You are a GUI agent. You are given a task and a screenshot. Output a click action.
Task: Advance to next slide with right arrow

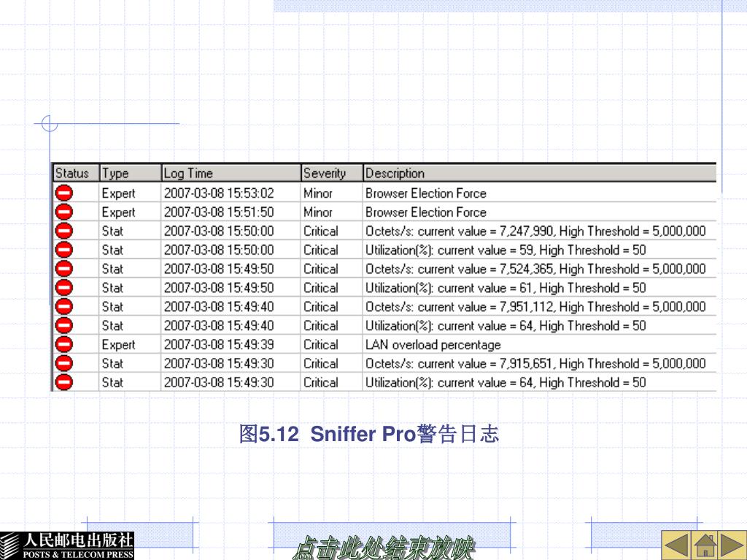pyautogui.click(x=732, y=545)
